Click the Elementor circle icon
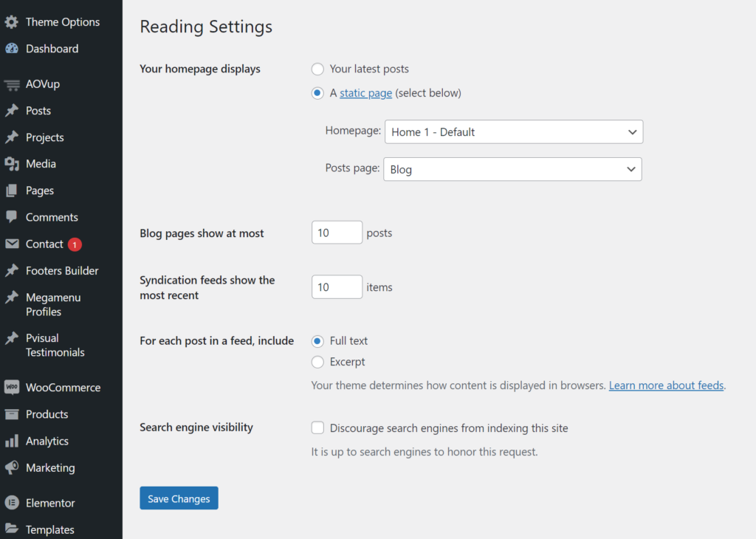This screenshot has height=539, width=756. [12, 503]
